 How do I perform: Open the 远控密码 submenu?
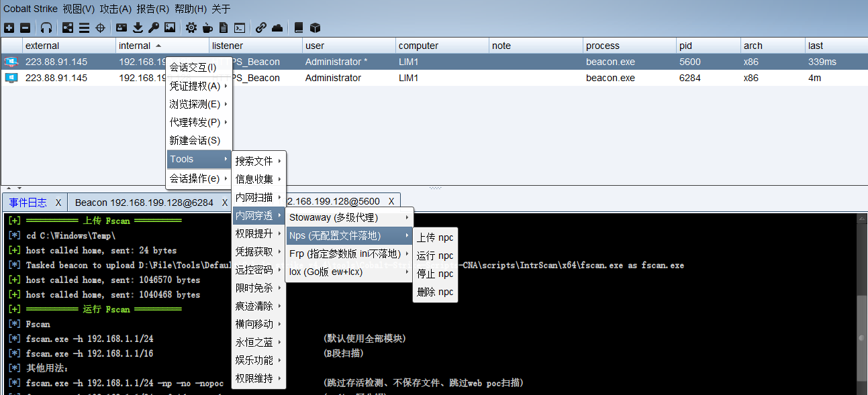coord(259,270)
